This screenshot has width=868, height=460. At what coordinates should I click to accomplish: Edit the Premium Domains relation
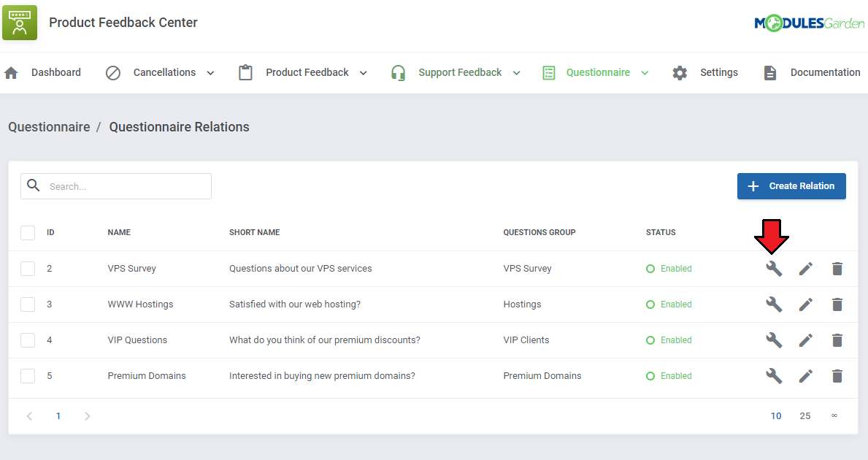pos(806,376)
